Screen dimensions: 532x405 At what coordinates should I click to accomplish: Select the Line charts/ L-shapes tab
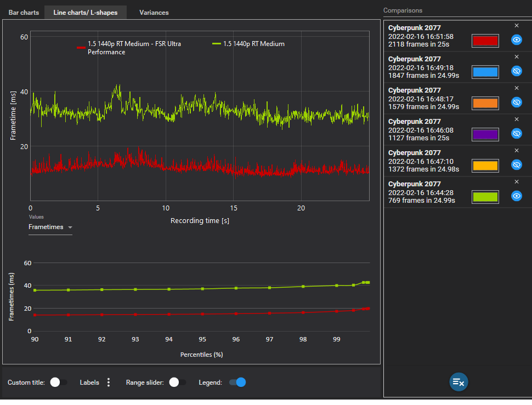point(86,13)
